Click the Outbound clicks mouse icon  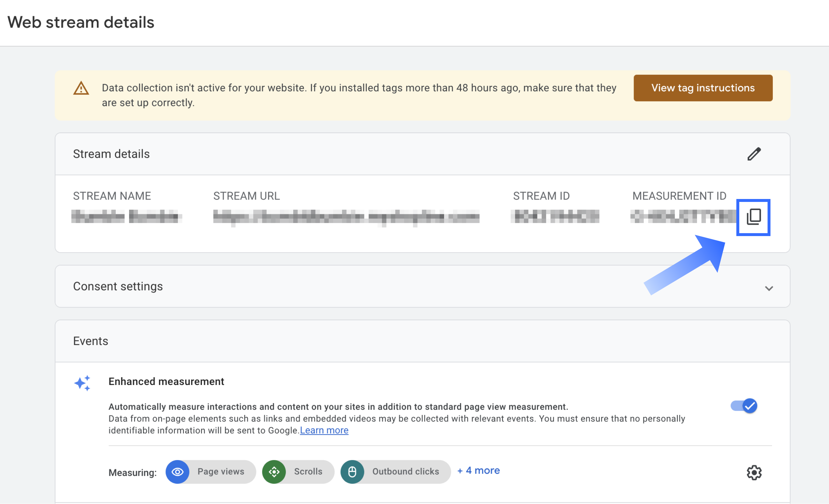point(352,472)
